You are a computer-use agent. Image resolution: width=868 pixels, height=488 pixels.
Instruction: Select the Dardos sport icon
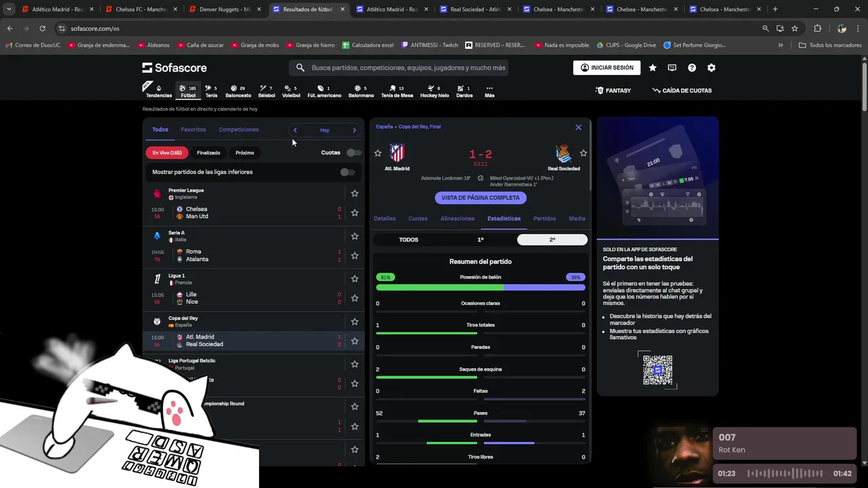[x=465, y=91]
